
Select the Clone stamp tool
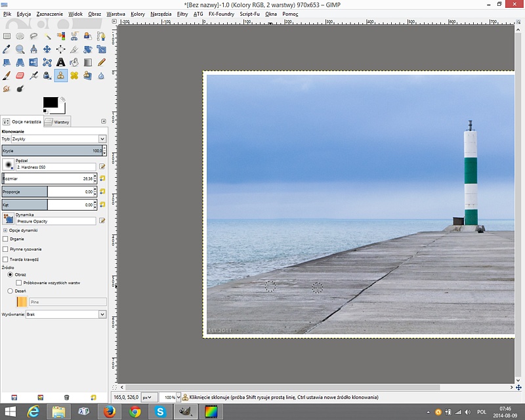60,75
